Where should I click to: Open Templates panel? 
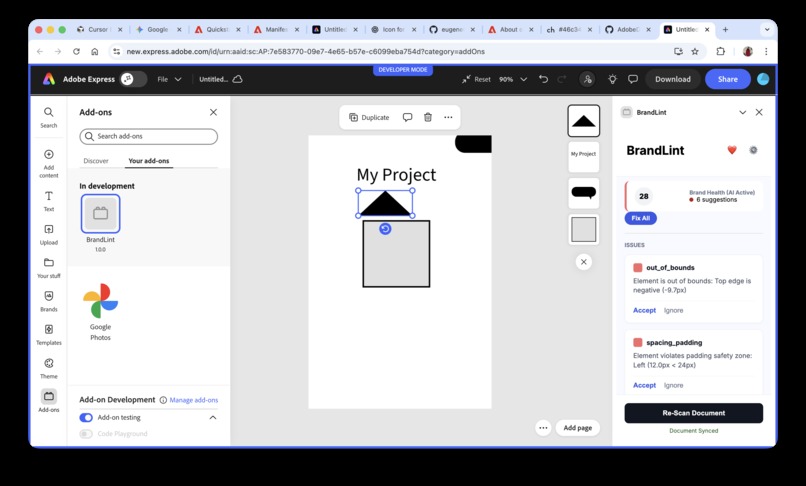48,335
